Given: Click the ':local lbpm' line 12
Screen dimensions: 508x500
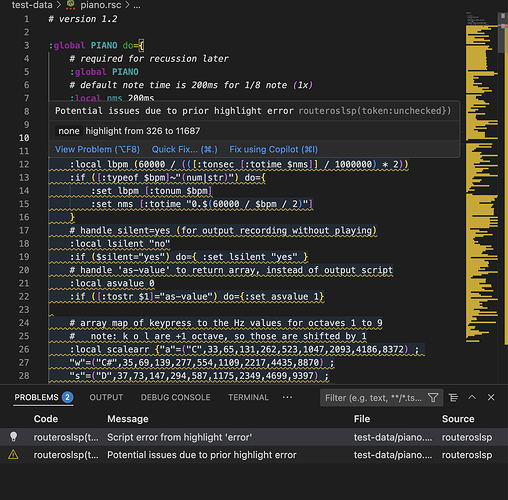Looking at the screenshot, I should click(x=239, y=164).
